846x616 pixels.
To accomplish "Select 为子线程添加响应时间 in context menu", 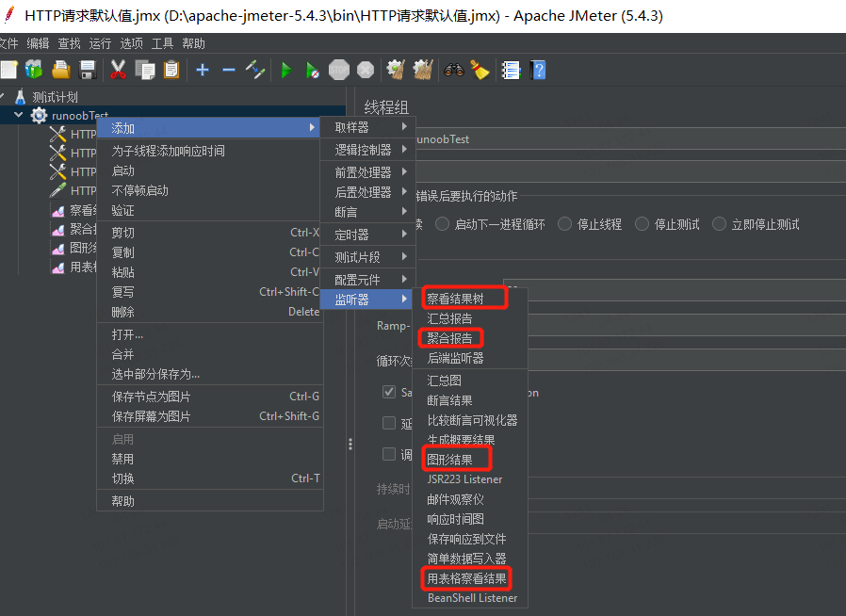I will pos(210,151).
